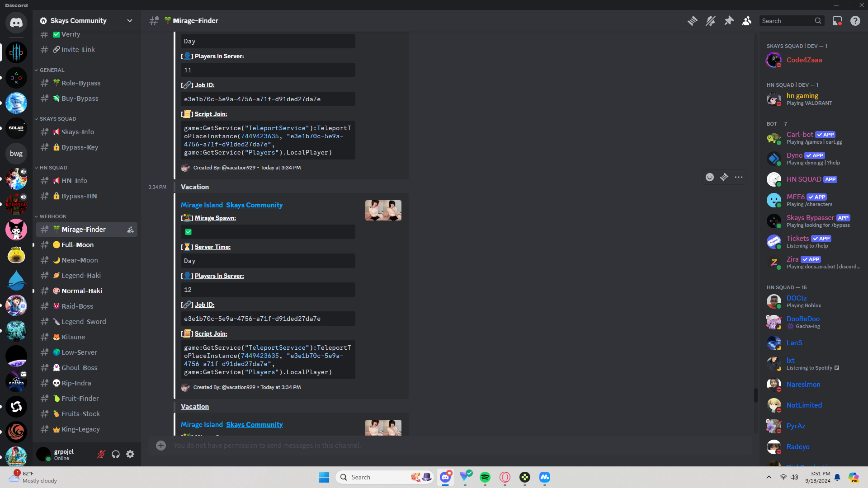The image size is (868, 488).
Task: Open the Skays-Info channel
Action: click(87, 132)
